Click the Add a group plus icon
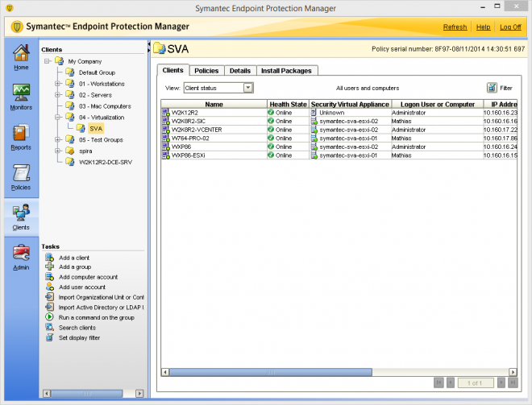This screenshot has width=532, height=405. (49, 267)
